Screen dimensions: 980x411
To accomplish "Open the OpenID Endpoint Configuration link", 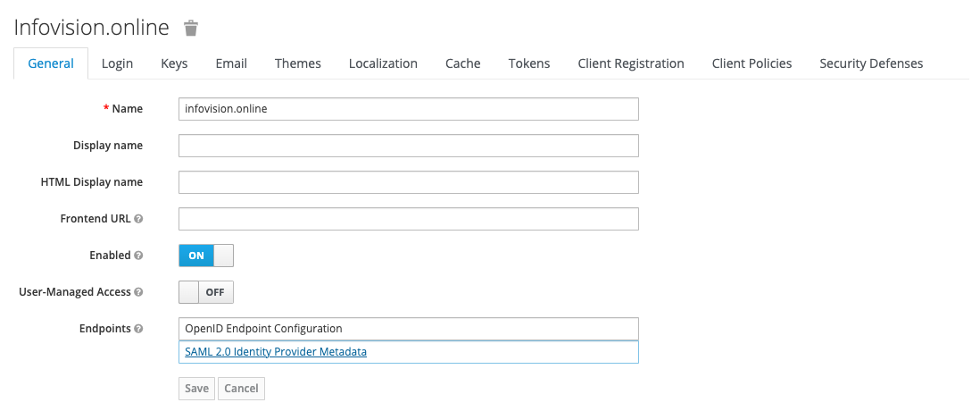I will [x=263, y=329].
